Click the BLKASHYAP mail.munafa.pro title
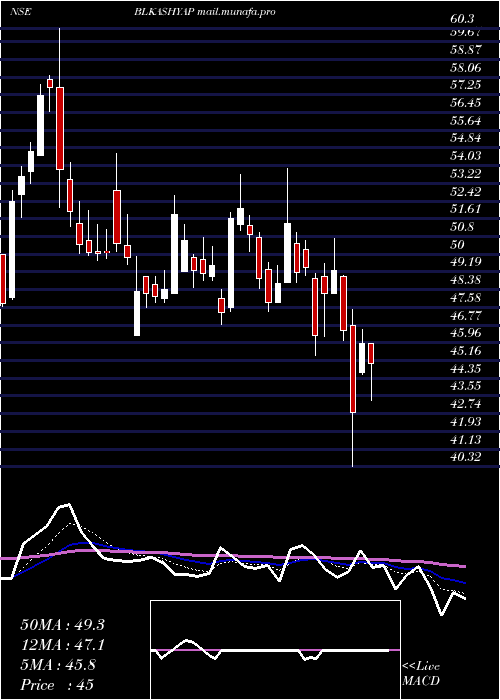 click(204, 12)
